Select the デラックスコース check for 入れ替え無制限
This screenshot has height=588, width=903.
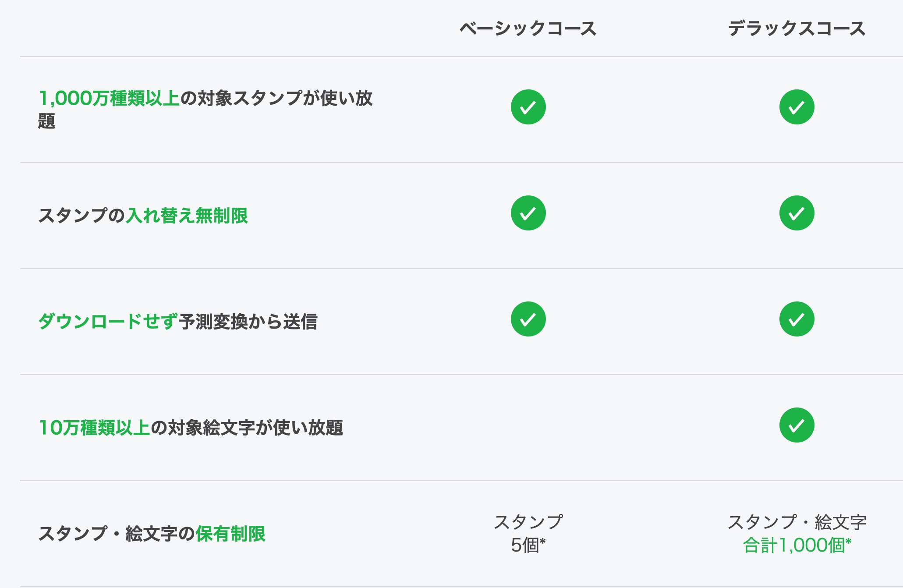click(797, 213)
